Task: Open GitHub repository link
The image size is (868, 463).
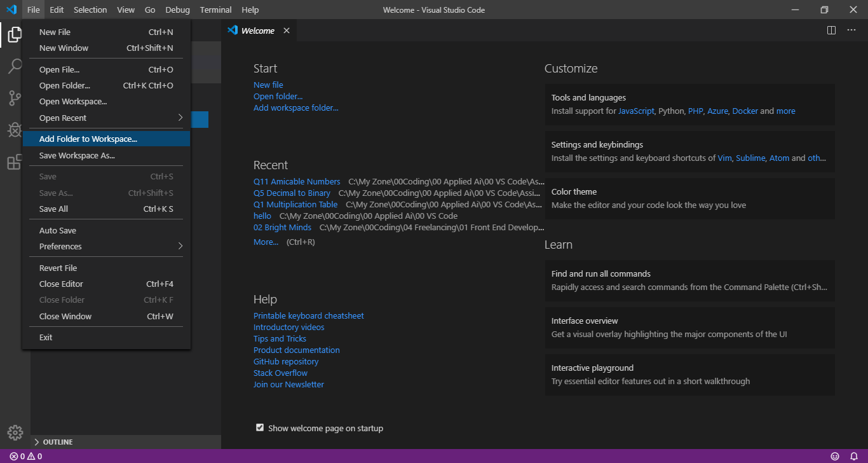Action: click(x=286, y=361)
